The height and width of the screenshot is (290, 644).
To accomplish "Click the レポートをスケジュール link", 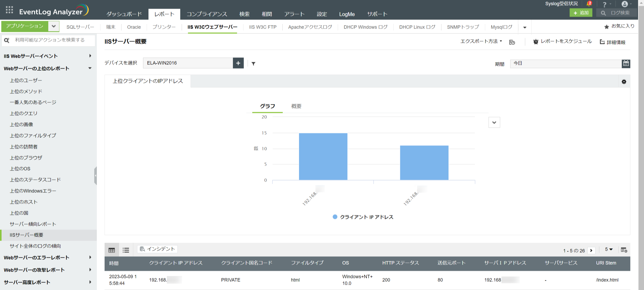I will click(566, 42).
